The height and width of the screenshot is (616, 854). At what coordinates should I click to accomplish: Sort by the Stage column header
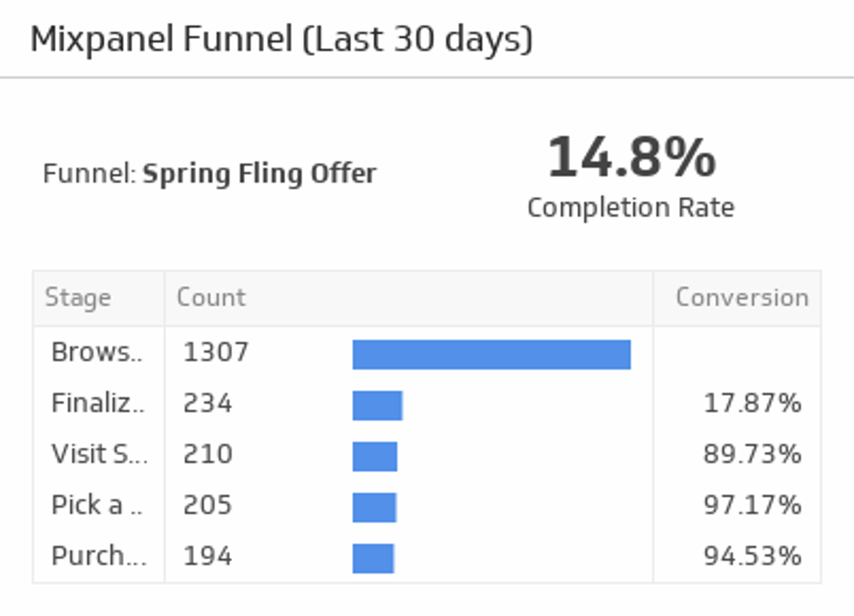click(x=78, y=298)
